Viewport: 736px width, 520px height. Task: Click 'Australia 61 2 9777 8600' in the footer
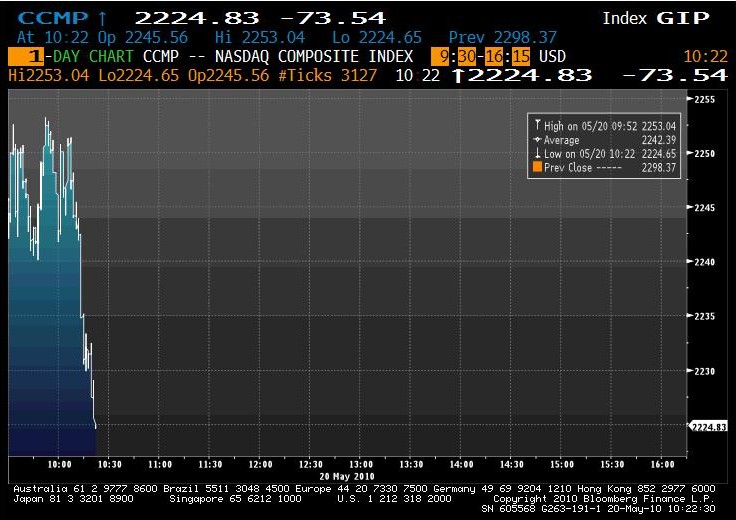pos(85,489)
